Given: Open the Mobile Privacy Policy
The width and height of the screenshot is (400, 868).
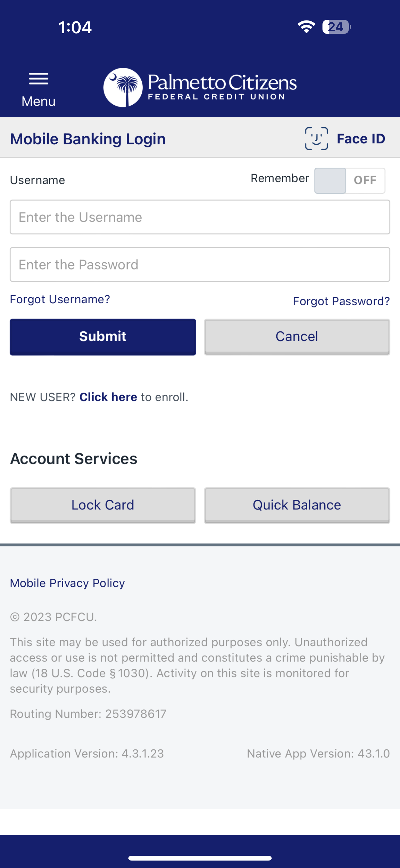Looking at the screenshot, I should (x=67, y=583).
